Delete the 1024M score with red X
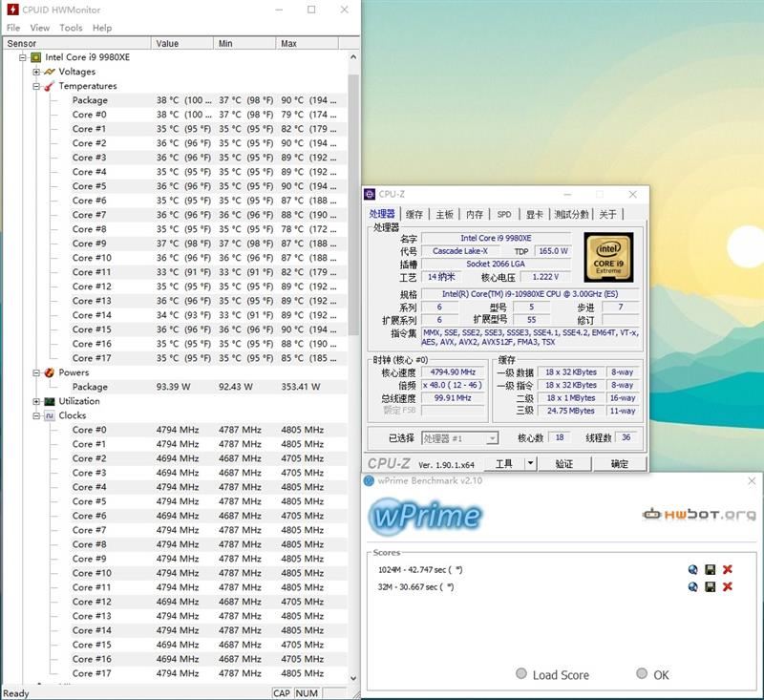This screenshot has width=764, height=700. click(x=728, y=569)
